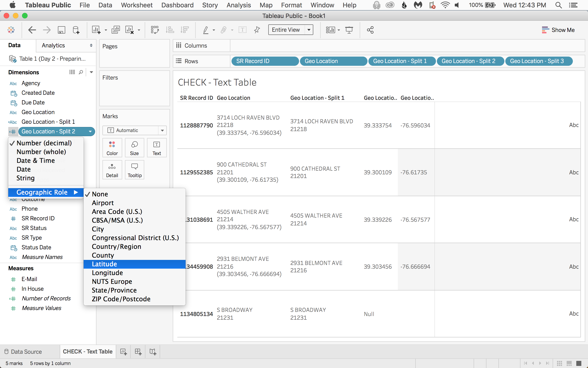Click the Show Me button
Image resolution: width=588 pixels, height=368 pixels.
[558, 30]
